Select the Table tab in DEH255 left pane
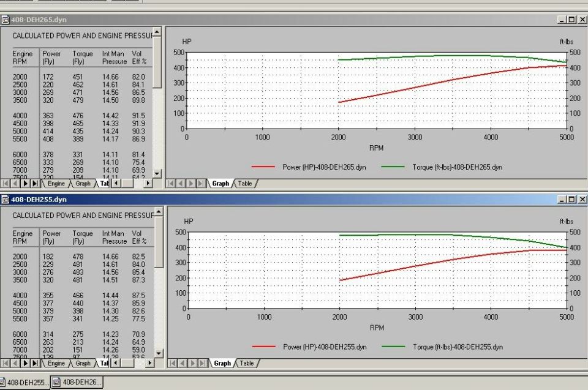 (104, 363)
